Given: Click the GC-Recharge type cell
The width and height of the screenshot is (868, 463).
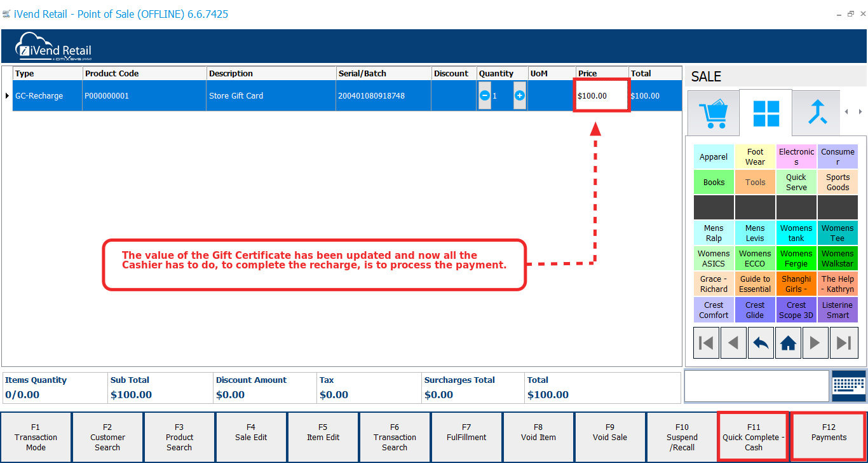Looking at the screenshot, I should (x=48, y=95).
